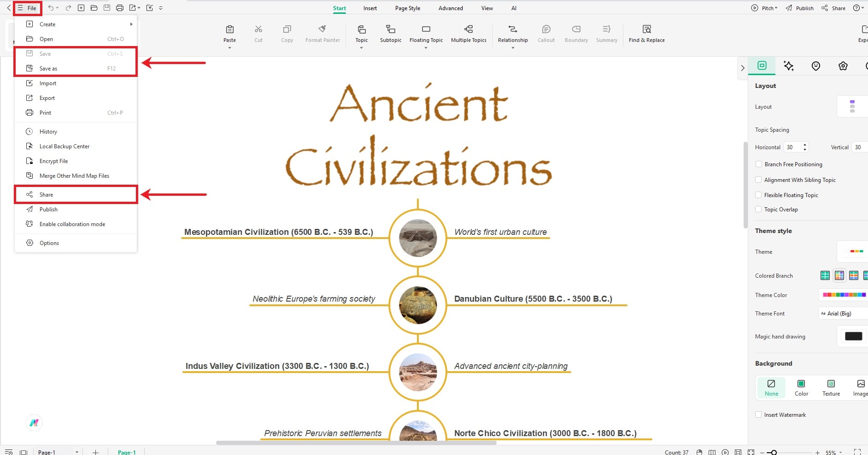The width and height of the screenshot is (868, 455).
Task: Switch to the Insert tab
Action: click(x=370, y=8)
